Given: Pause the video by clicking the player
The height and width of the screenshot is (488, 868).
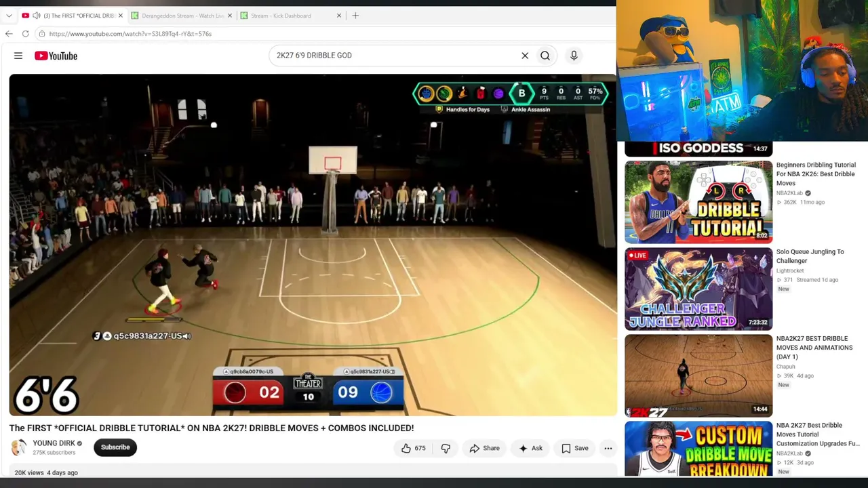Looking at the screenshot, I should pos(313,245).
